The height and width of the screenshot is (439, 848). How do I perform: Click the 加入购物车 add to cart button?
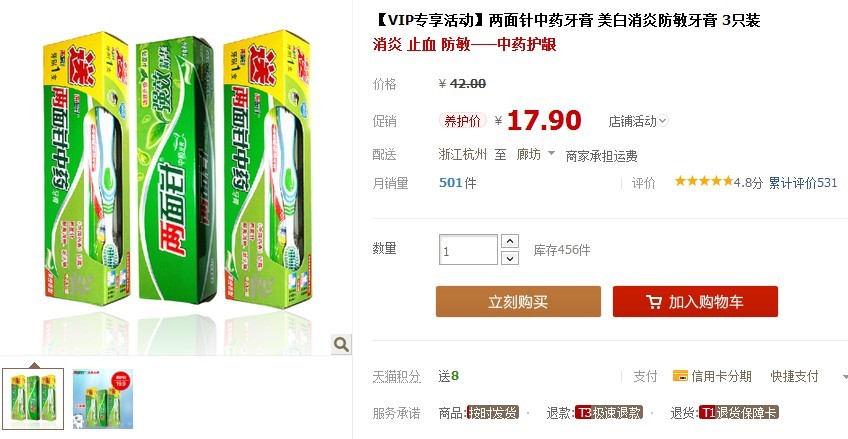click(695, 302)
